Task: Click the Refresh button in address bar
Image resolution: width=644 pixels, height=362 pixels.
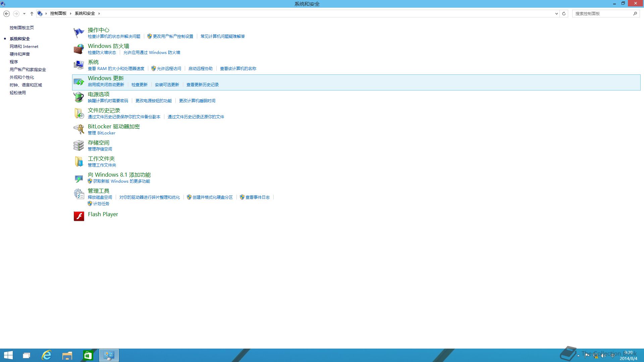Action: [564, 13]
